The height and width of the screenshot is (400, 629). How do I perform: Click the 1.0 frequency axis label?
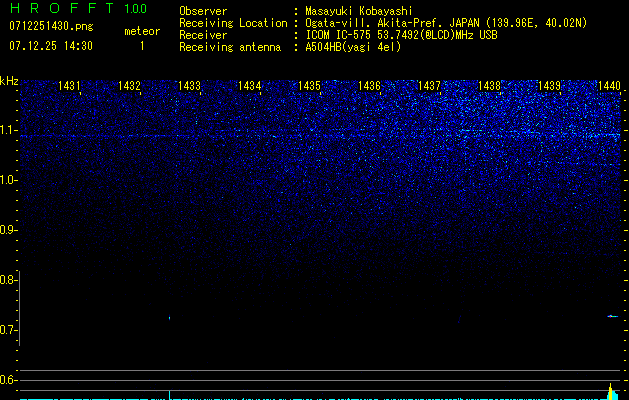[x=8, y=180]
